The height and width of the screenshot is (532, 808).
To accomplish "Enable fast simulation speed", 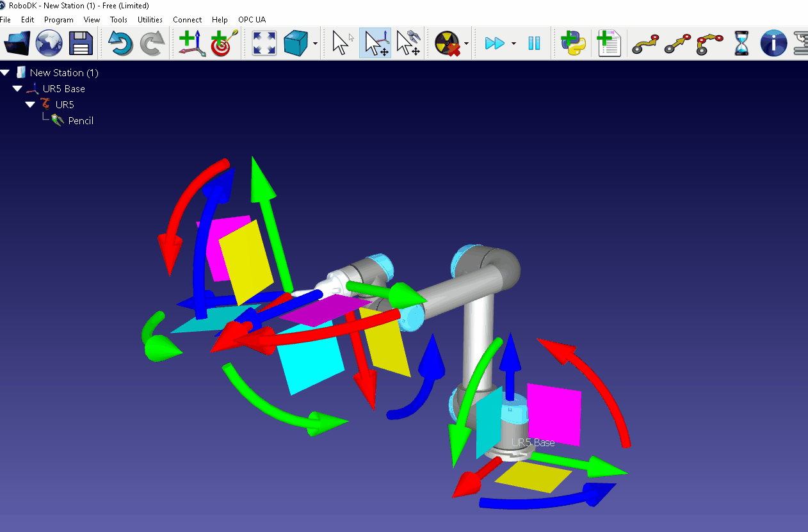I will coord(495,44).
